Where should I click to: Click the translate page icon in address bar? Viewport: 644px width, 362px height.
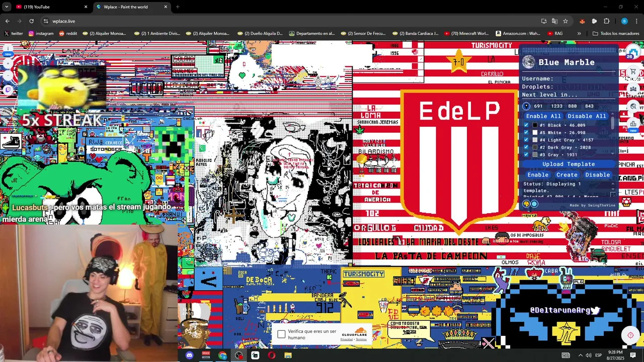point(554,21)
